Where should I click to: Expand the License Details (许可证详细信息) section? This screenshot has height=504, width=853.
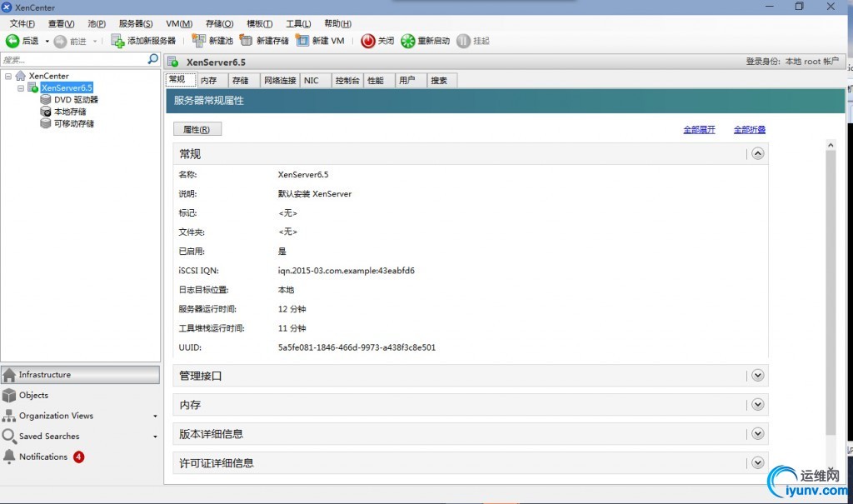click(758, 462)
